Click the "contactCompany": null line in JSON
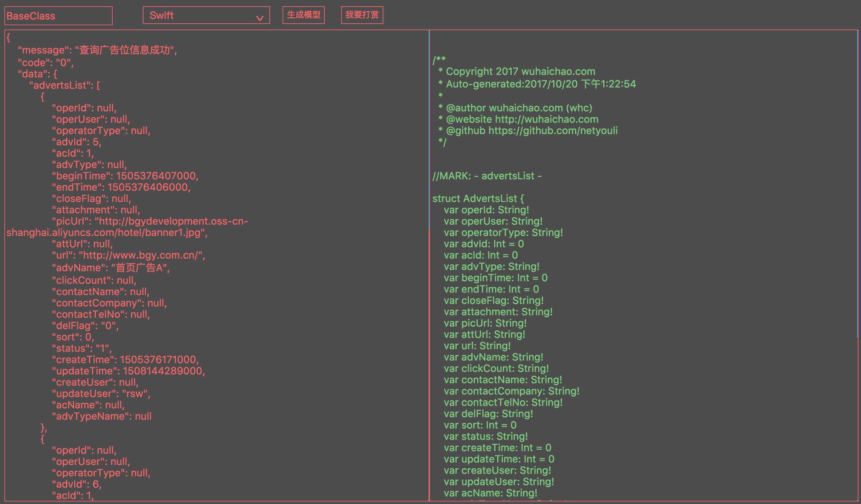This screenshot has width=861, height=504. (109, 303)
